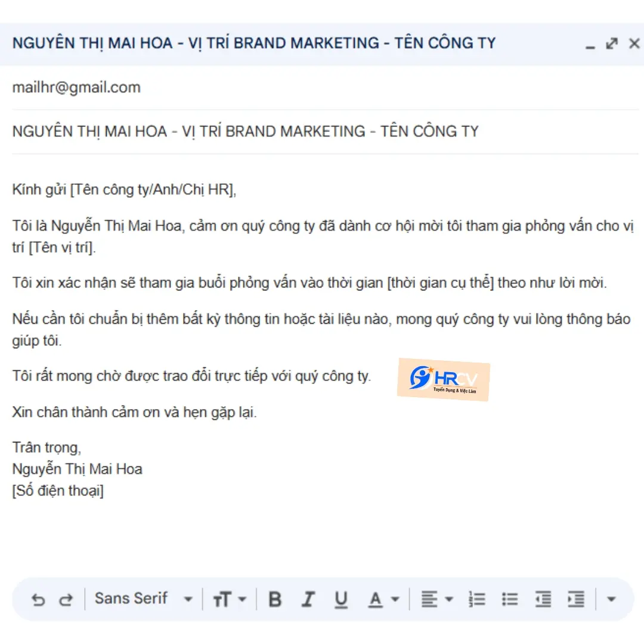The width and height of the screenshot is (644, 644).
Task: Click placeholder '[Số điện thoại]'
Action: (x=58, y=491)
